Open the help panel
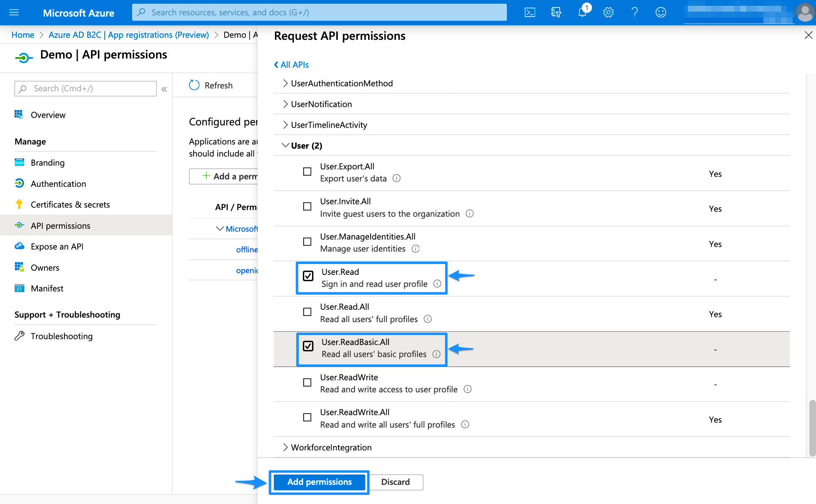 point(634,12)
